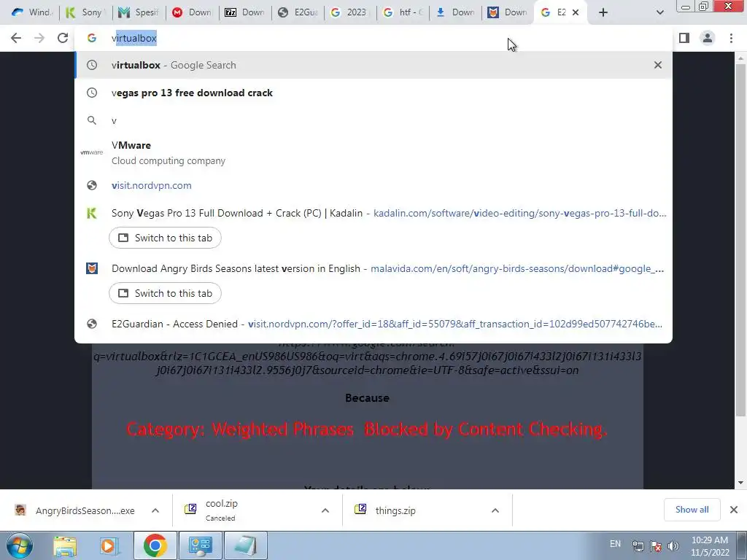The width and height of the screenshot is (747, 560).
Task: Switch to the 2023 Google tab
Action: [350, 12]
